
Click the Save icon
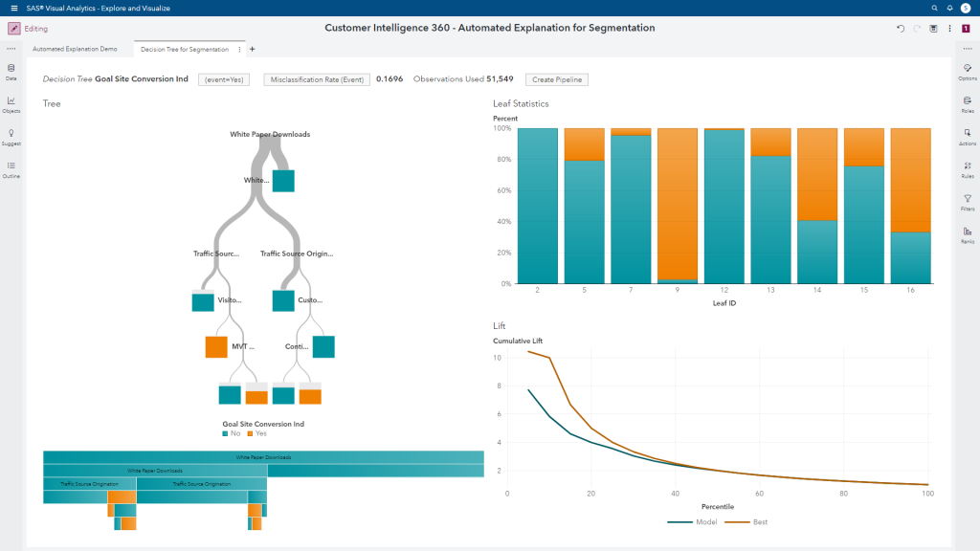933,28
